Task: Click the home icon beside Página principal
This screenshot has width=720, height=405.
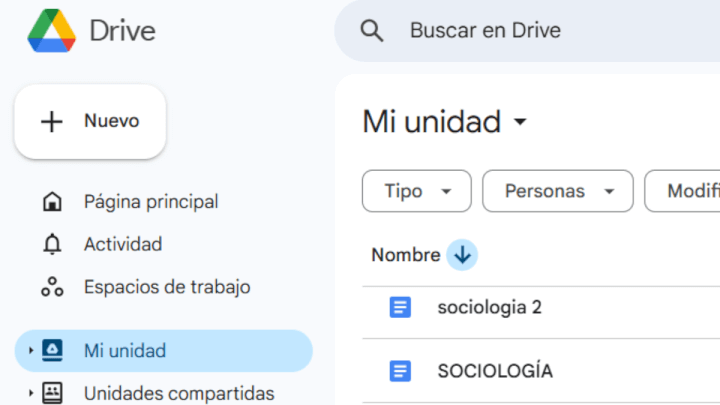Action: [x=52, y=202]
